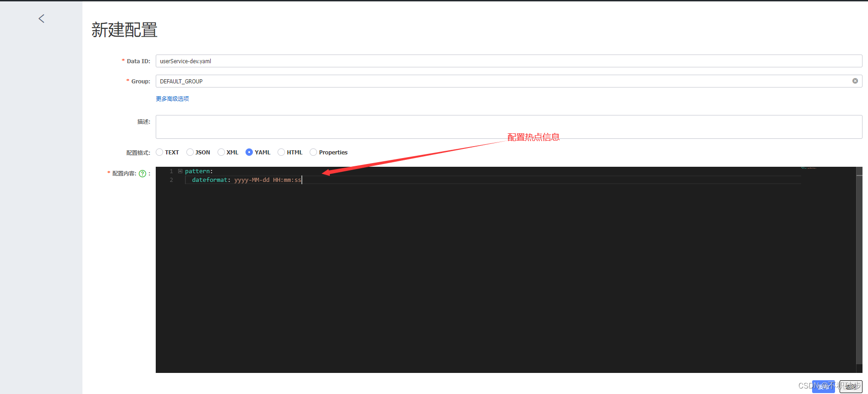
Task: Click the 'dateformat' key in line 2
Action: tap(209, 180)
